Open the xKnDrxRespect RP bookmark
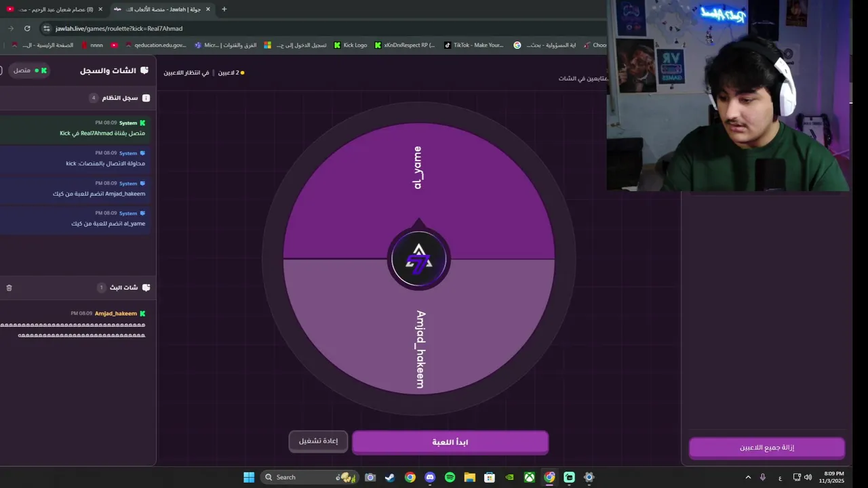 (x=405, y=45)
